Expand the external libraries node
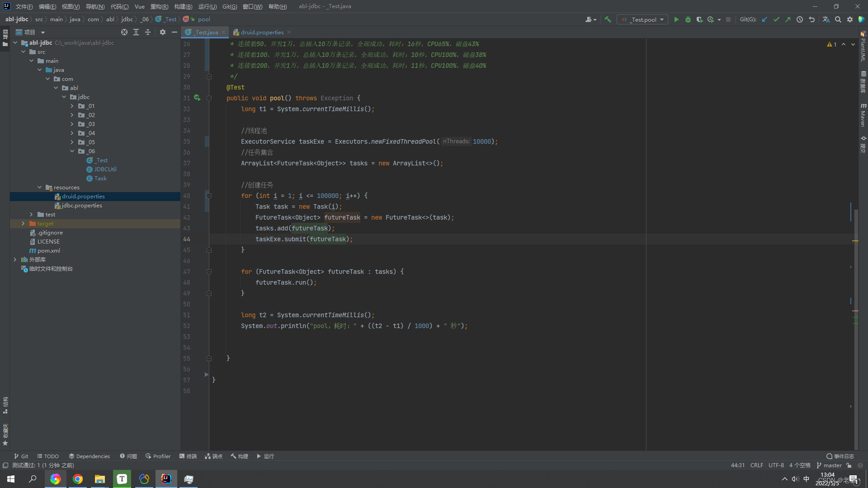 pos(15,259)
